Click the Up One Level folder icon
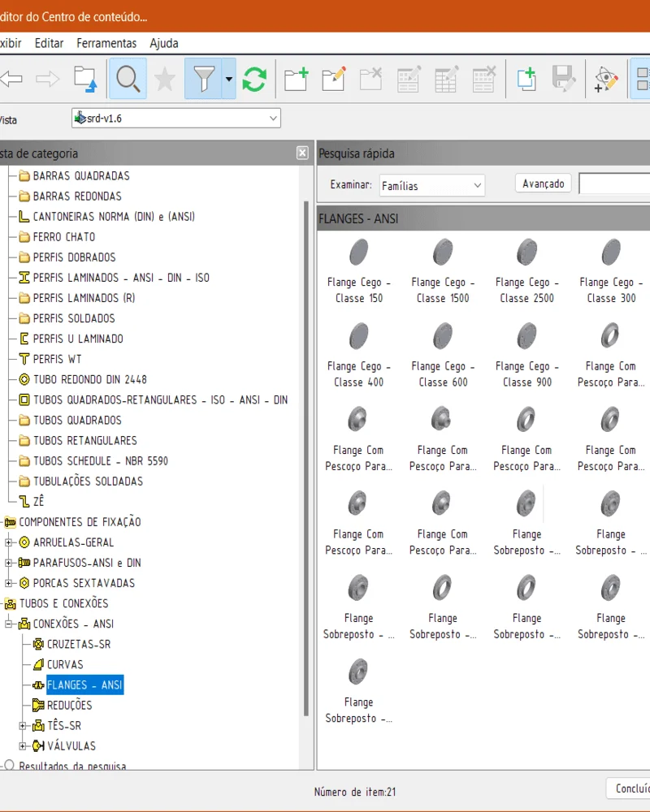Image resolution: width=650 pixels, height=812 pixels. [x=84, y=79]
